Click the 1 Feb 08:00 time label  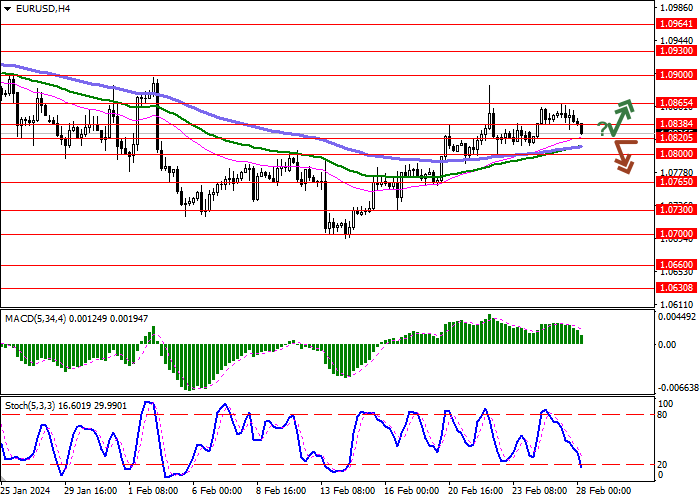point(153,491)
